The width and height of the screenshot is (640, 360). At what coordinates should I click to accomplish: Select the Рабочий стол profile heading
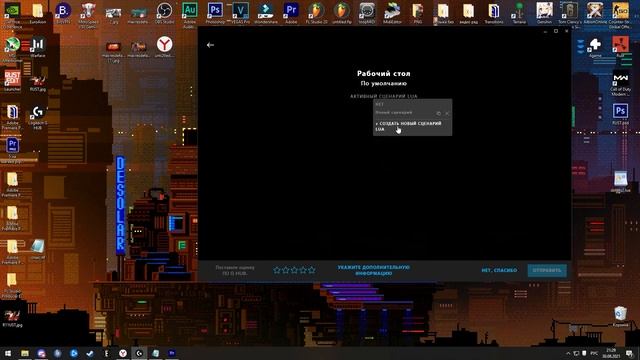pos(384,73)
